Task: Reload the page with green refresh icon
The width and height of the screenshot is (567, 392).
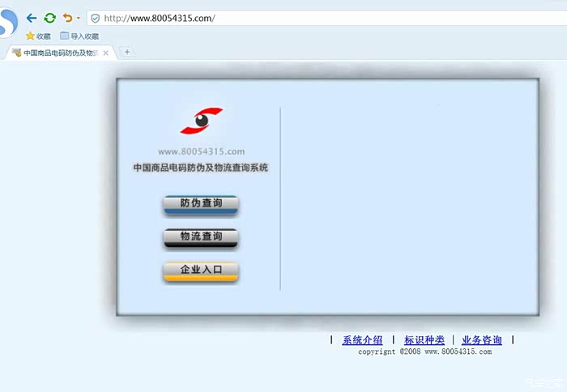Action: point(50,18)
